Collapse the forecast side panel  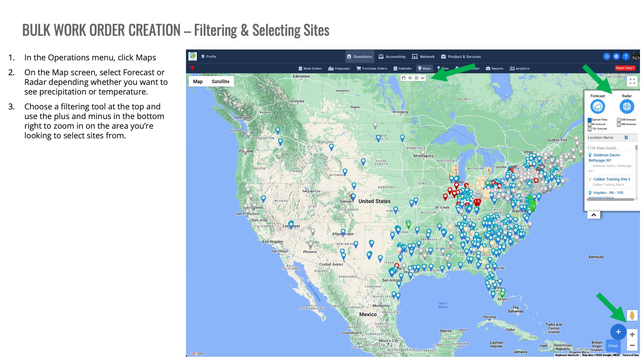click(594, 215)
